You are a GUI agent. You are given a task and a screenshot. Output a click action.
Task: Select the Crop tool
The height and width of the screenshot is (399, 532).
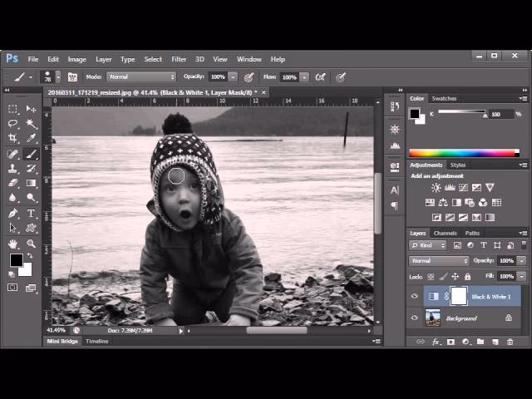[12, 138]
